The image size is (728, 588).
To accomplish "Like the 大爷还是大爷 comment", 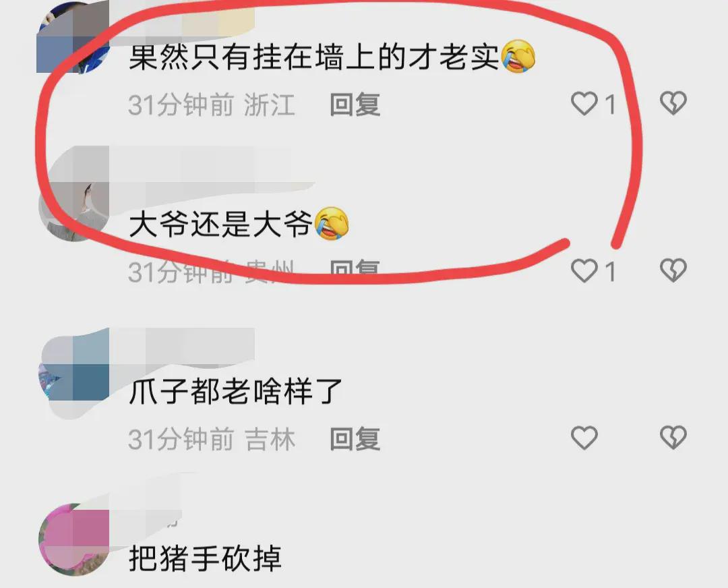I will click(x=584, y=270).
